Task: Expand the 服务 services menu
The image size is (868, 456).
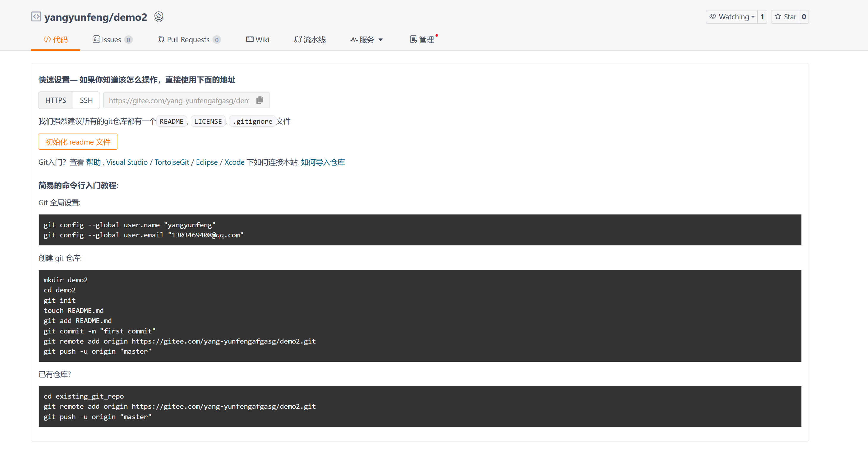Action: pyautogui.click(x=367, y=40)
